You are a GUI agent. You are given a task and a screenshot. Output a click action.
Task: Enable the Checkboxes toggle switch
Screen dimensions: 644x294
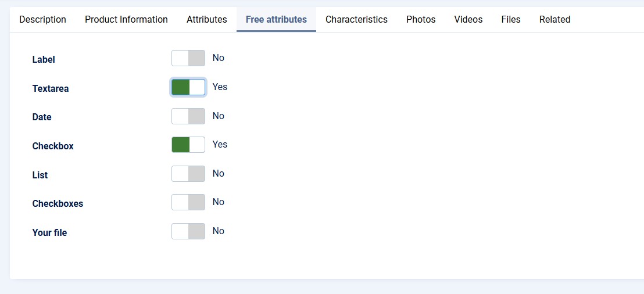pos(188,202)
